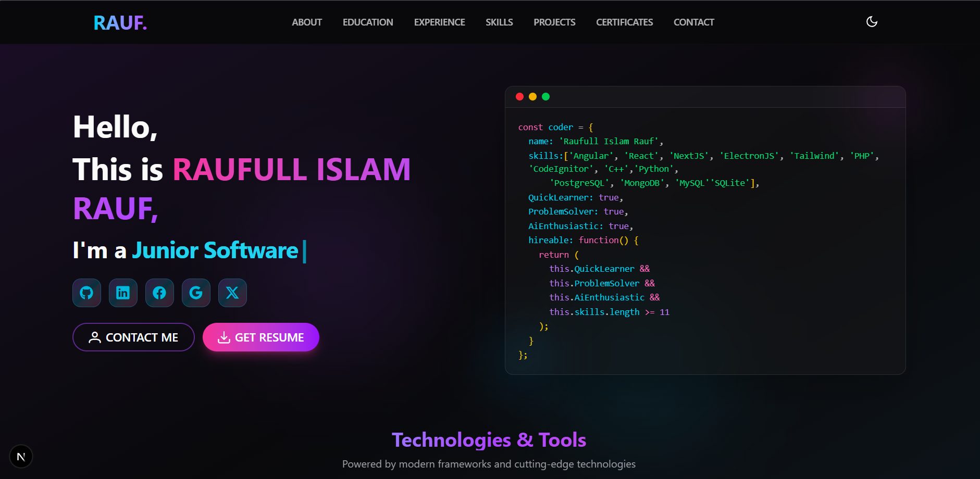Viewport: 980px width, 479px height.
Task: Click the X (Twitter) social icon
Action: [x=232, y=293]
